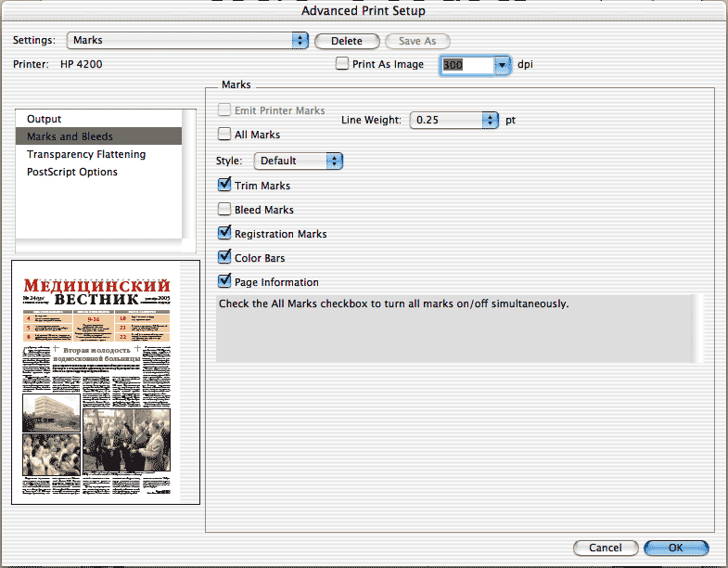The height and width of the screenshot is (568, 728).
Task: Click the options list vertical scrollbar
Action: [189, 174]
